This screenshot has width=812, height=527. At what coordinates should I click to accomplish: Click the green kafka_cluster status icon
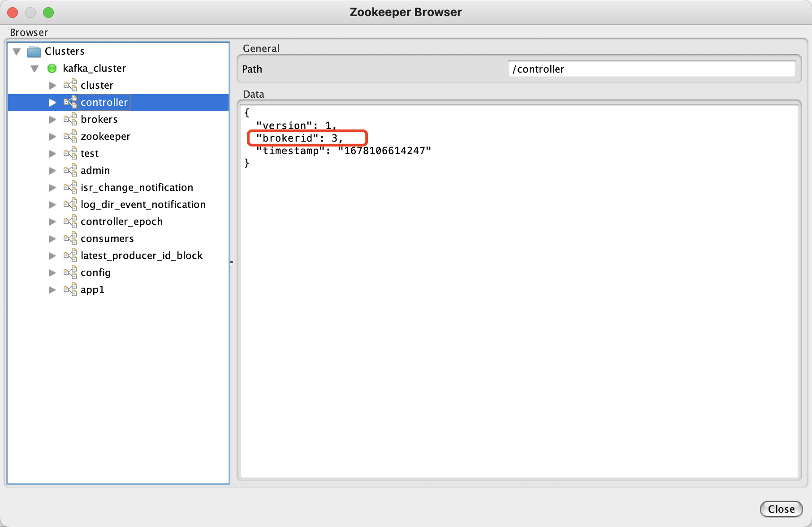coord(52,68)
